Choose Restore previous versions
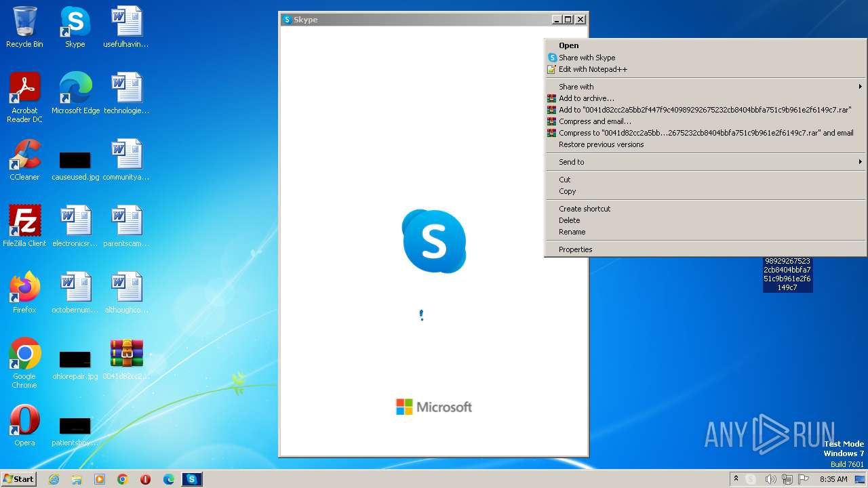 pyautogui.click(x=705, y=144)
